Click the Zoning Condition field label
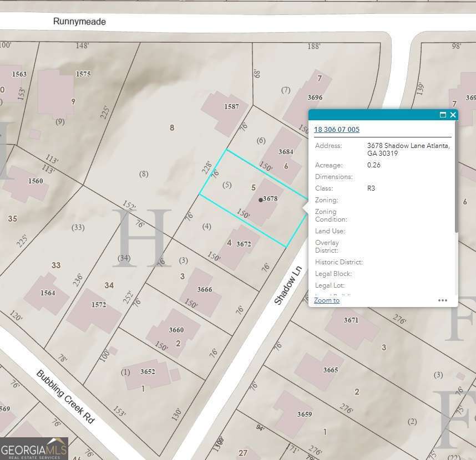The width and height of the screenshot is (476, 460). [x=331, y=215]
